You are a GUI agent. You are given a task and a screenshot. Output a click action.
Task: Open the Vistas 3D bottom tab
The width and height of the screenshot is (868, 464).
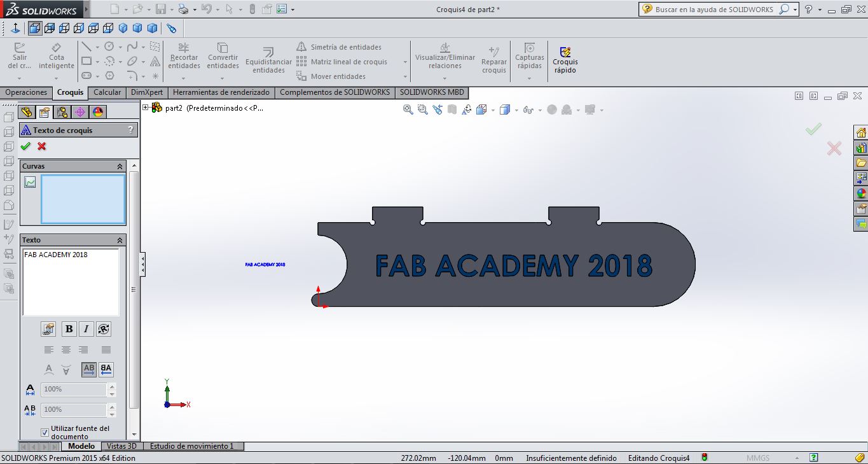[x=121, y=446]
